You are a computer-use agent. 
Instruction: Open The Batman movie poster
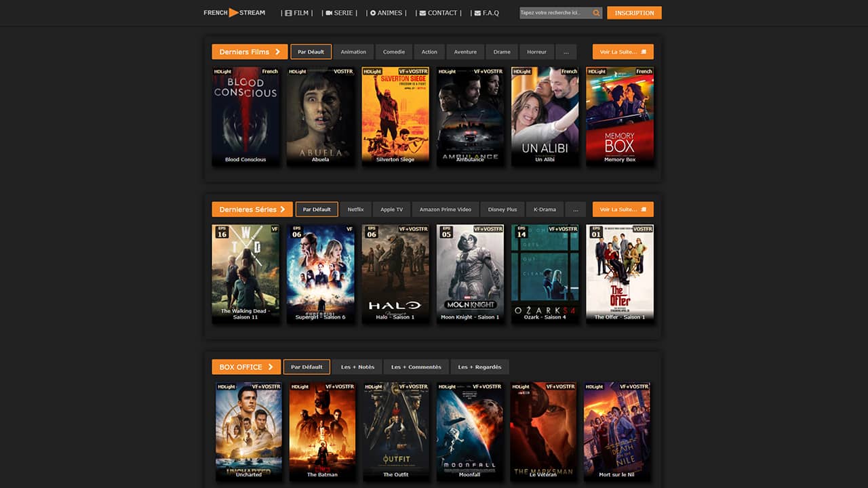point(322,430)
